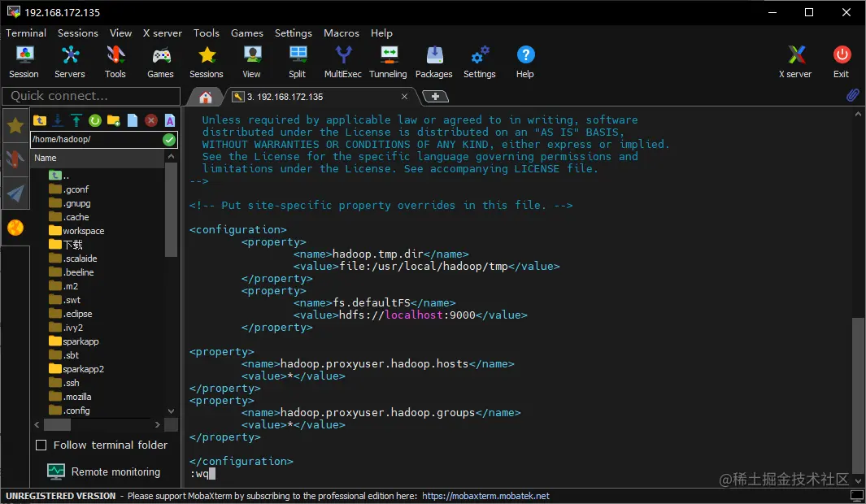The image size is (866, 504).
Task: Click Remote monitoring button
Action: tap(104, 472)
